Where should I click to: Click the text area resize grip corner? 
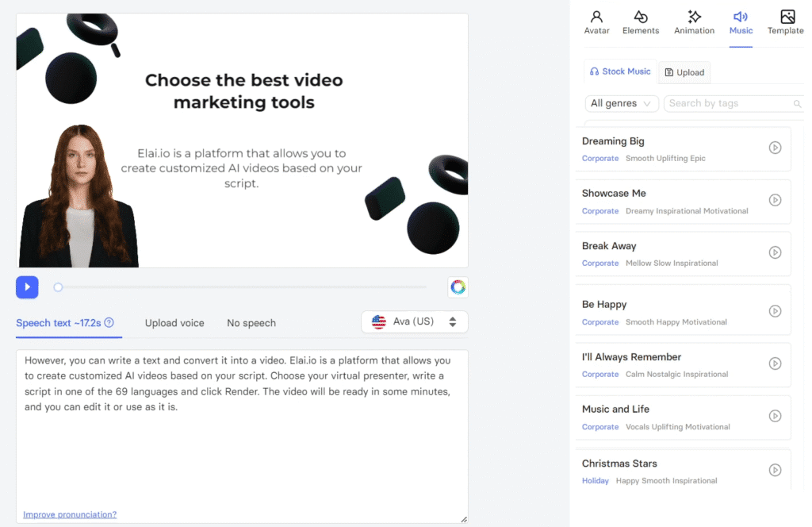(x=464, y=519)
